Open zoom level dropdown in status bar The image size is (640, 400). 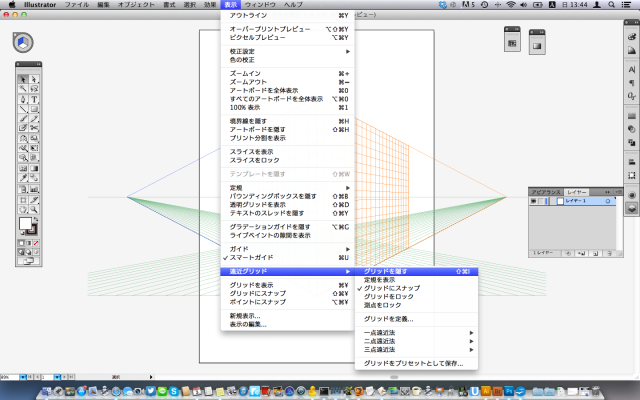pos(23,377)
